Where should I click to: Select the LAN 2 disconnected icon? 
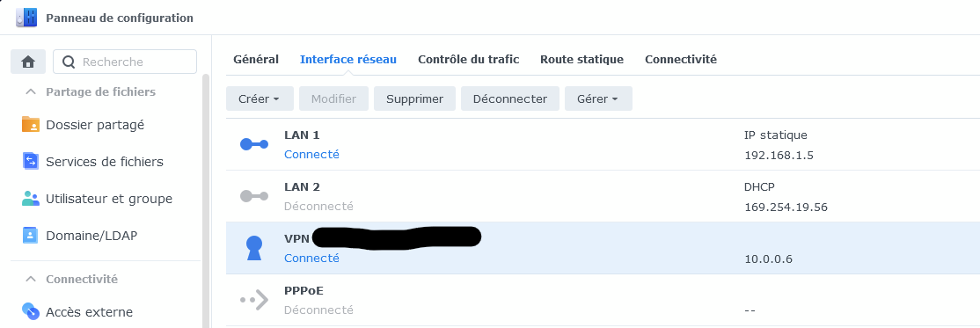(254, 196)
